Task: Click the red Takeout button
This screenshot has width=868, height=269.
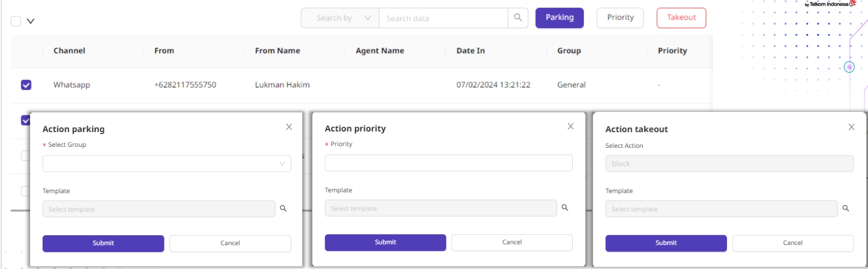Action: [x=681, y=17]
